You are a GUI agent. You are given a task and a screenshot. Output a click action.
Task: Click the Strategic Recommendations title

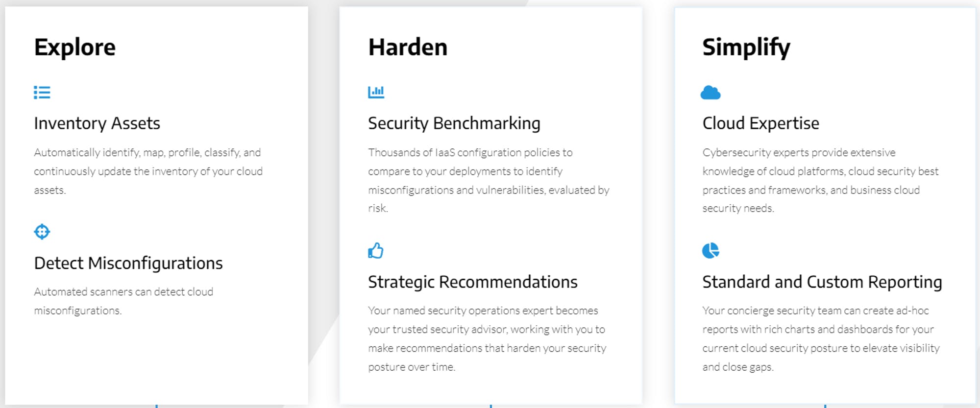tap(473, 282)
